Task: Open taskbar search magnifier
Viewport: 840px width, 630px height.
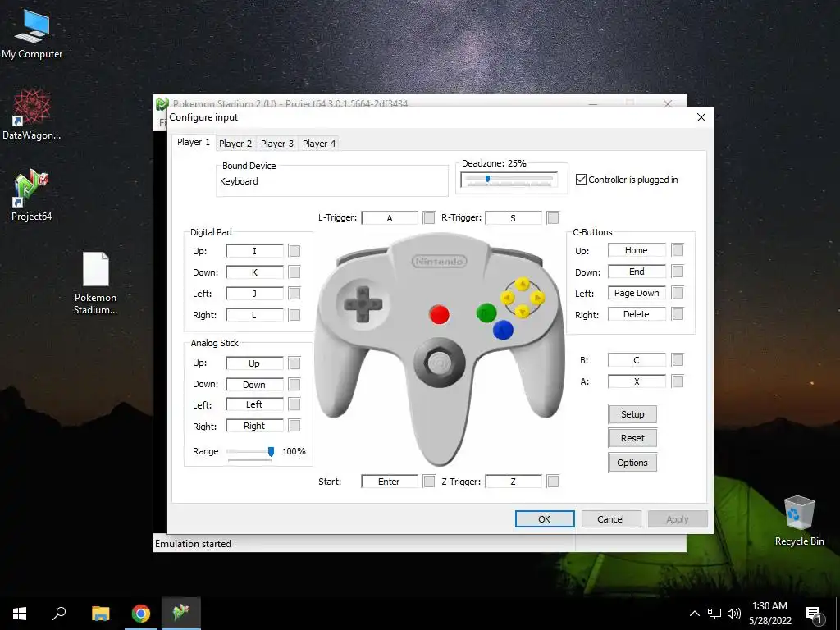Action: [59, 613]
